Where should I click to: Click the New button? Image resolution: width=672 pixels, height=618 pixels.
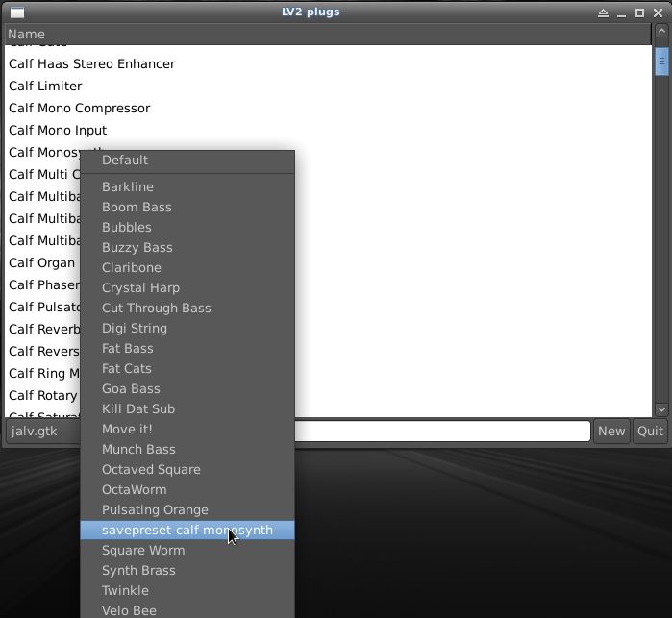point(611,432)
